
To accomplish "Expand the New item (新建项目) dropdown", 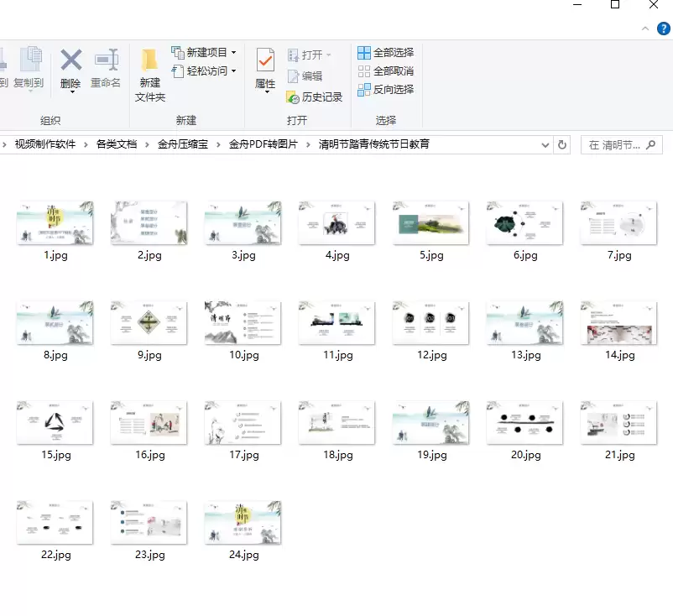I will (234, 52).
